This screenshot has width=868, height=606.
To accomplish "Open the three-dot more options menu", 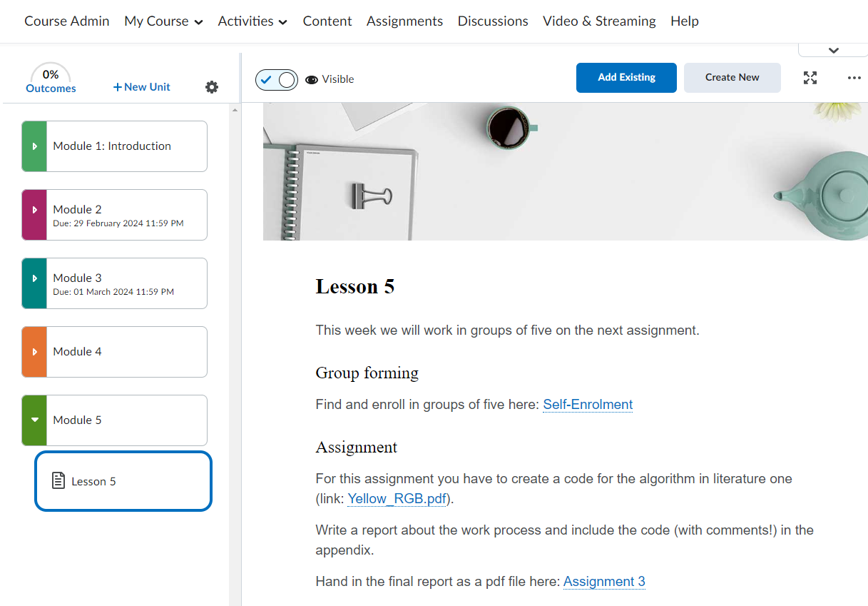I will [x=854, y=78].
